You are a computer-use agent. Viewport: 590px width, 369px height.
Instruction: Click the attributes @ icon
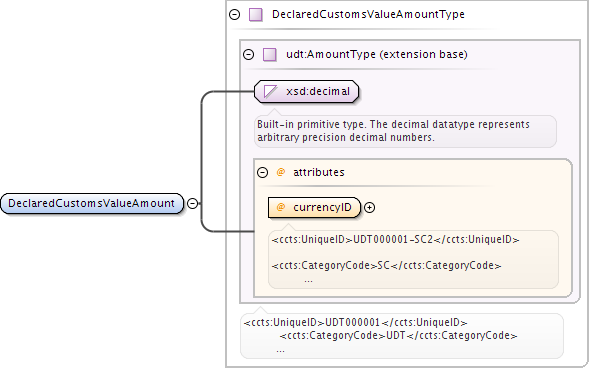(281, 172)
